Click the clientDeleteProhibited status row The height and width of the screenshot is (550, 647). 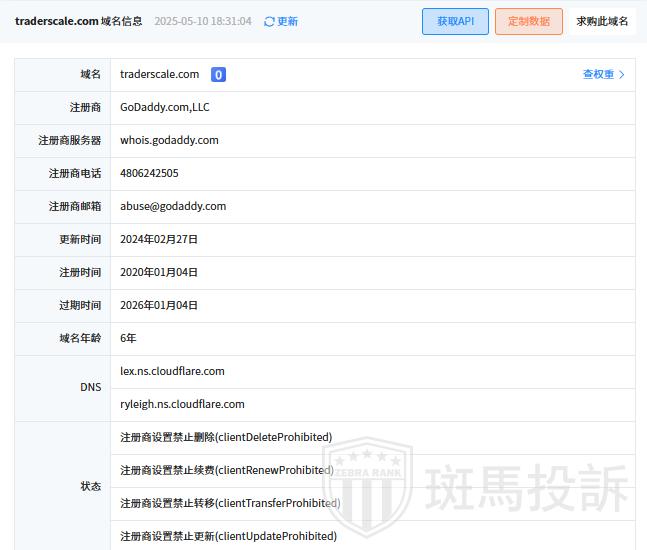click(x=226, y=437)
